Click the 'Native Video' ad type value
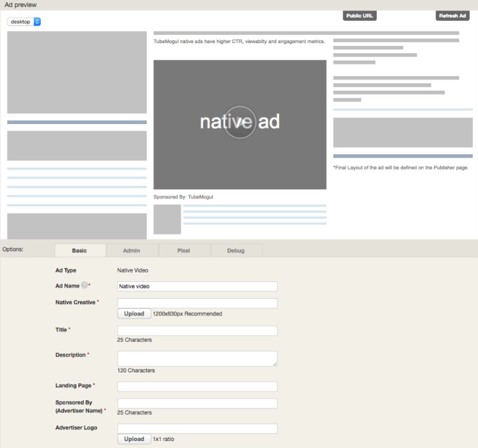 [x=133, y=270]
